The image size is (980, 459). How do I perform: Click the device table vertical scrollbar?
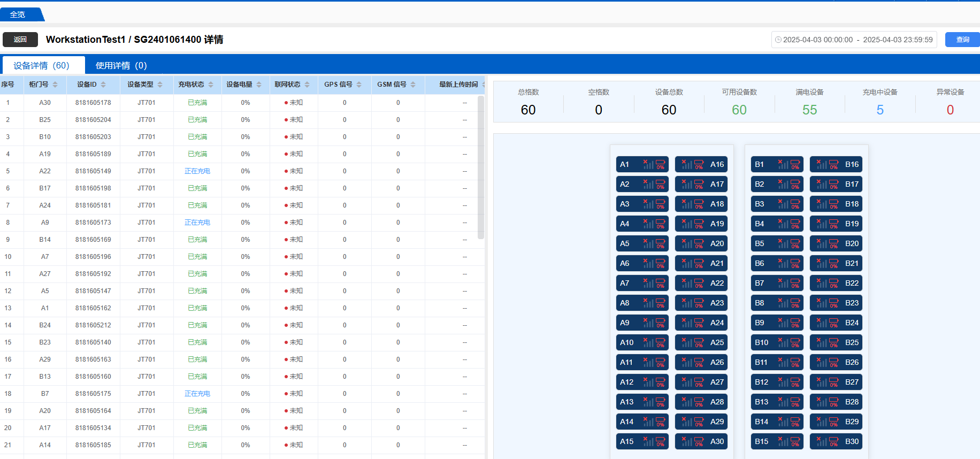(481, 167)
